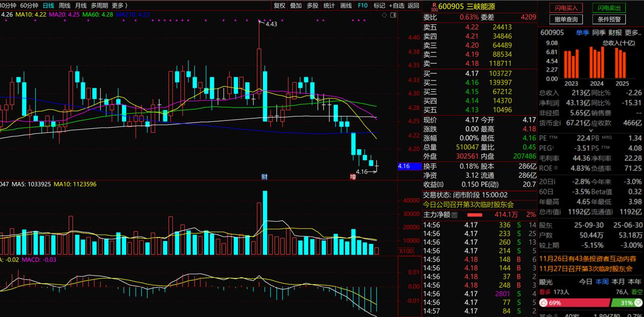Select 本年 in the 眼光 sentiment section
This screenshot has height=317, width=644.
[x=635, y=282]
